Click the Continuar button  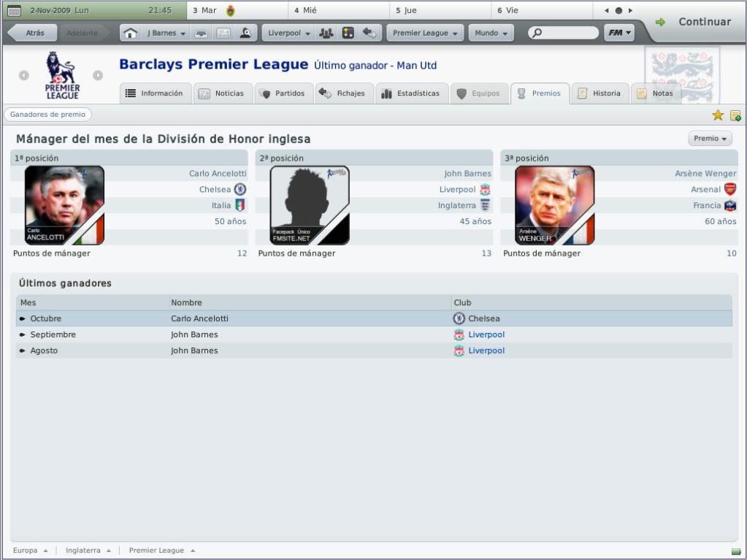tap(694, 22)
